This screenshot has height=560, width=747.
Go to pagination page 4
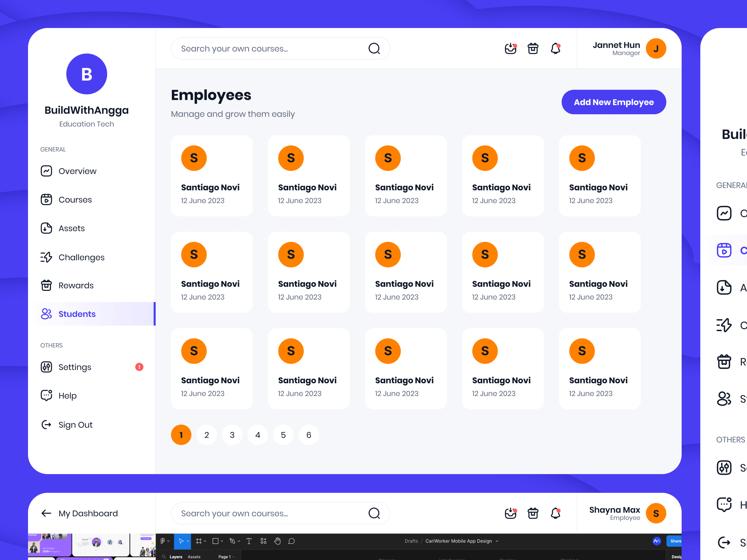point(258,435)
